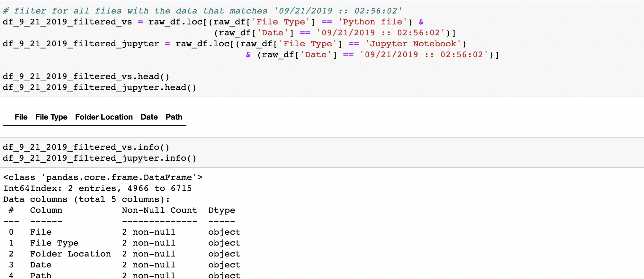
Task: Click the pandas.core.frame.DataFrame class output line
Action: coord(103,177)
